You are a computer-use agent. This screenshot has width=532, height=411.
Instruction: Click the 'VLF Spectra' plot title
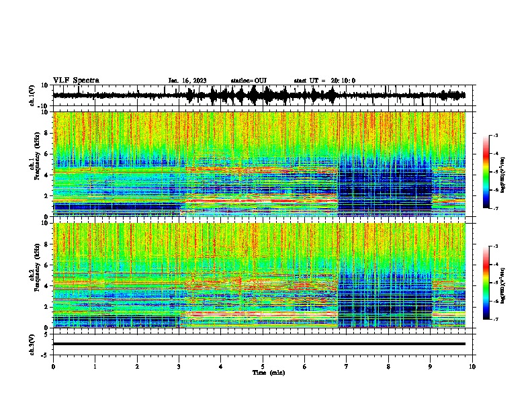point(76,81)
